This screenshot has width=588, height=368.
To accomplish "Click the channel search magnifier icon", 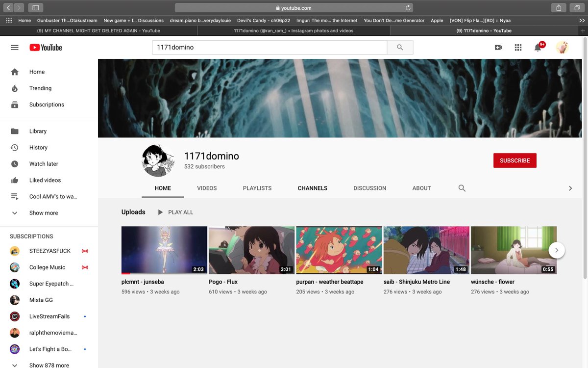I will pos(462,188).
